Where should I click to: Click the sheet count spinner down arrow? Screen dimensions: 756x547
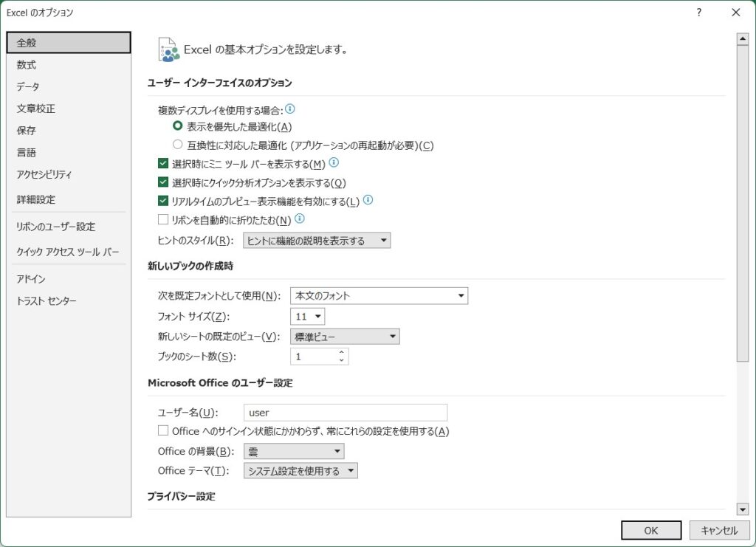click(341, 361)
